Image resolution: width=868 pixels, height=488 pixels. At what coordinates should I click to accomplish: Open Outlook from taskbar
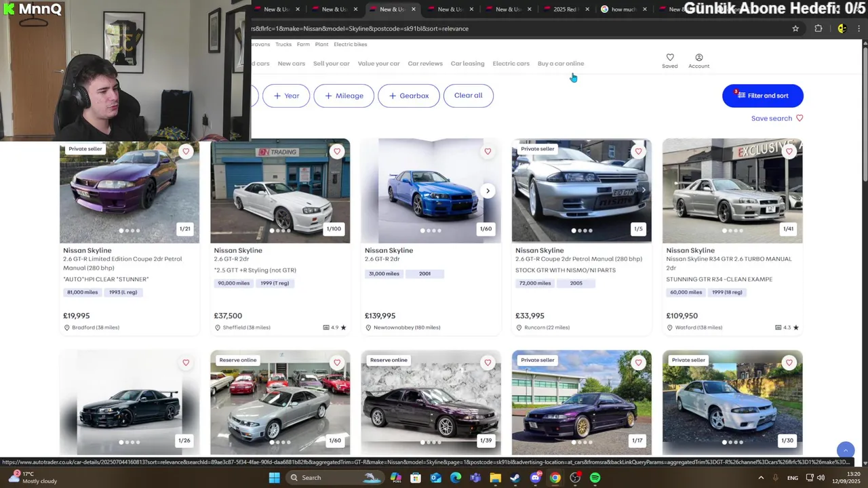click(435, 478)
